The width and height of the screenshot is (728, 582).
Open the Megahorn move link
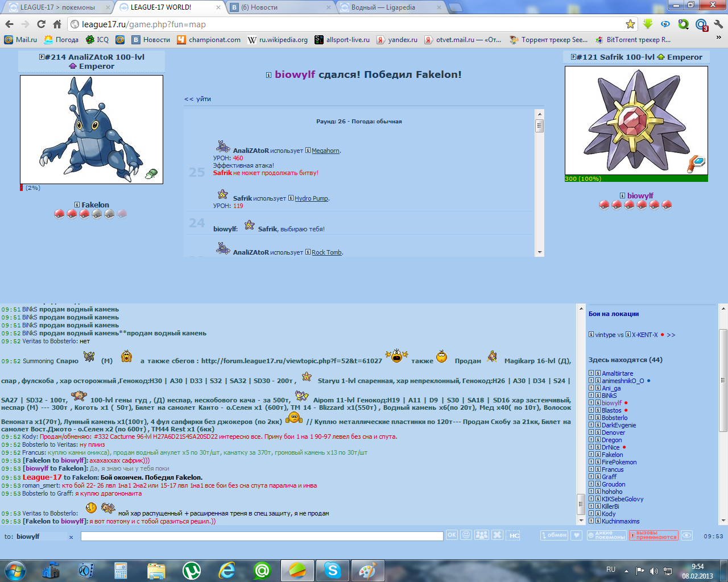(325, 151)
